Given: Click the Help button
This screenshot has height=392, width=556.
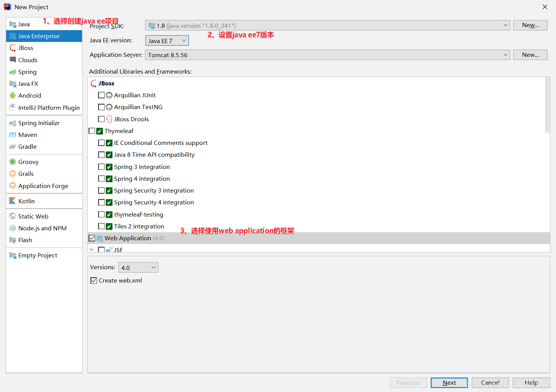Looking at the screenshot, I should coord(531,382).
